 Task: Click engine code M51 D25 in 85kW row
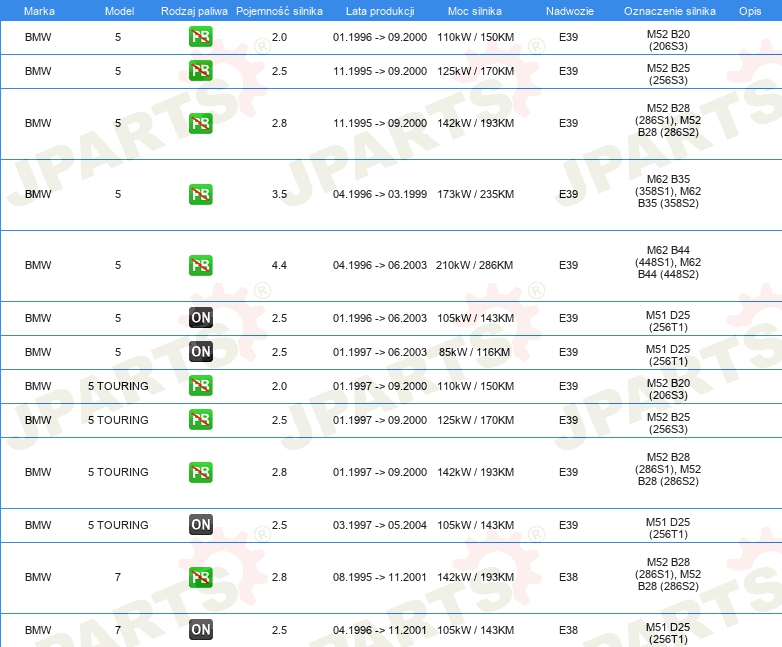(x=668, y=355)
